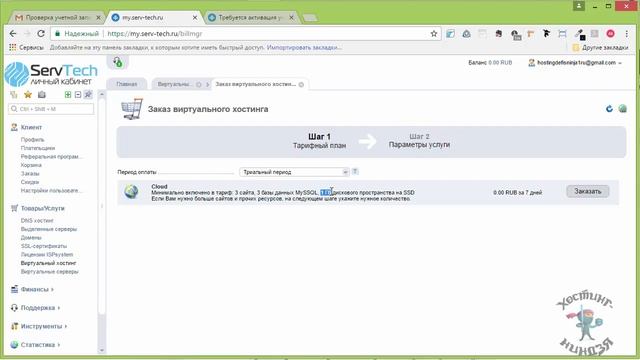The height and width of the screenshot is (360, 640).
Task: Expand the Поддержка menu section
Action: point(35,308)
